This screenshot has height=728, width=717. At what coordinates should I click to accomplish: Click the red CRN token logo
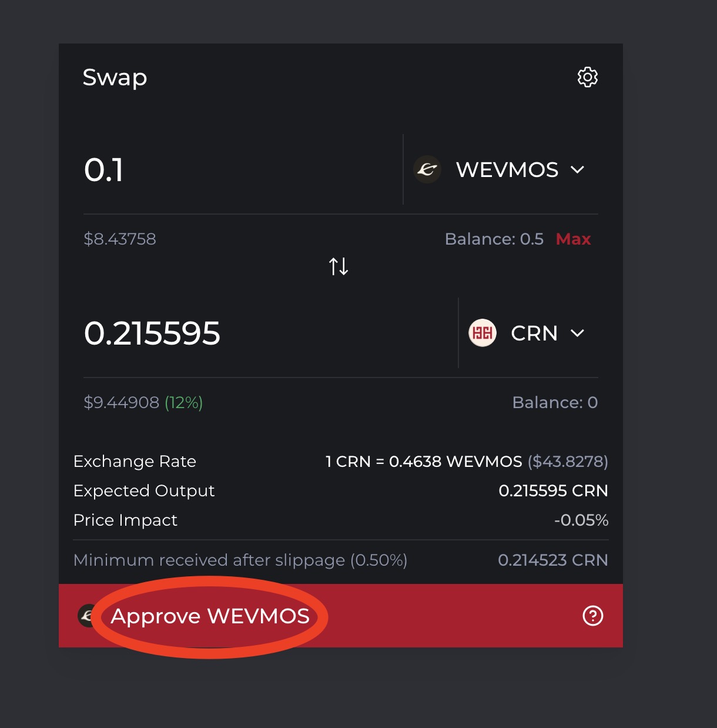point(483,333)
